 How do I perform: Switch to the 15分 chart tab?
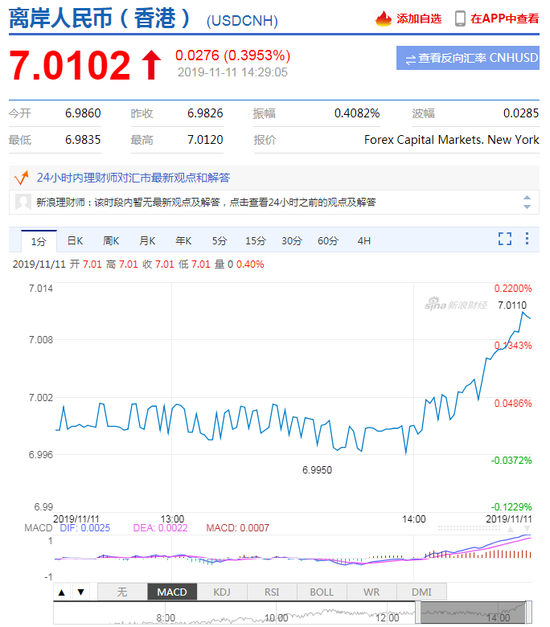(x=256, y=241)
